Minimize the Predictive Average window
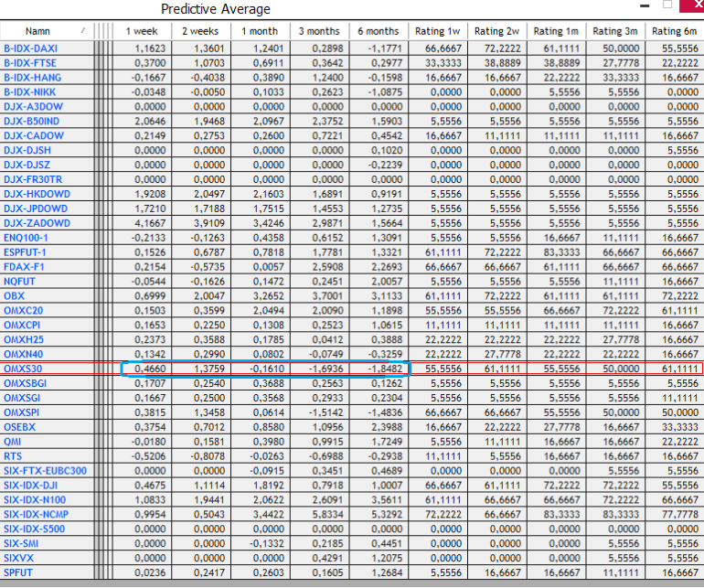Screen dimensions: 704x588 coord(645,5)
